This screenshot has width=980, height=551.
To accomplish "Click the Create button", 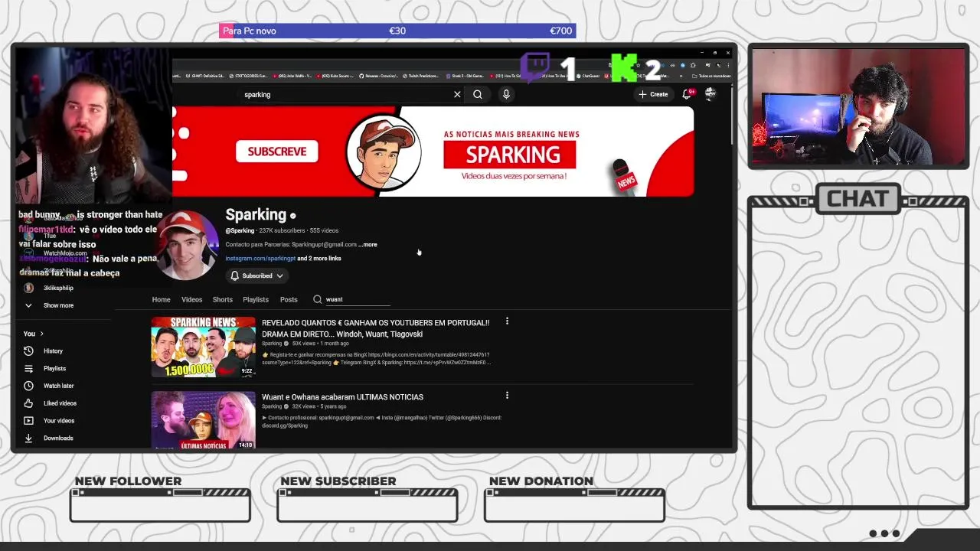I will 653,94.
